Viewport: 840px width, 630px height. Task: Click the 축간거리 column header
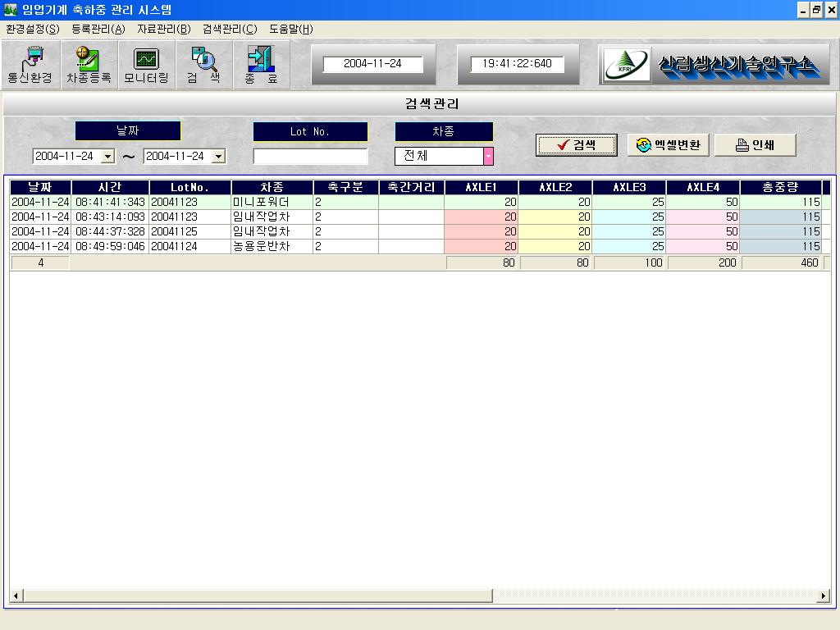[x=412, y=187]
